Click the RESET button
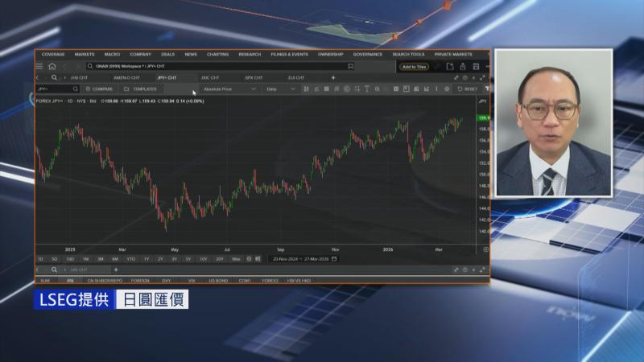644x362 pixels. (x=468, y=88)
